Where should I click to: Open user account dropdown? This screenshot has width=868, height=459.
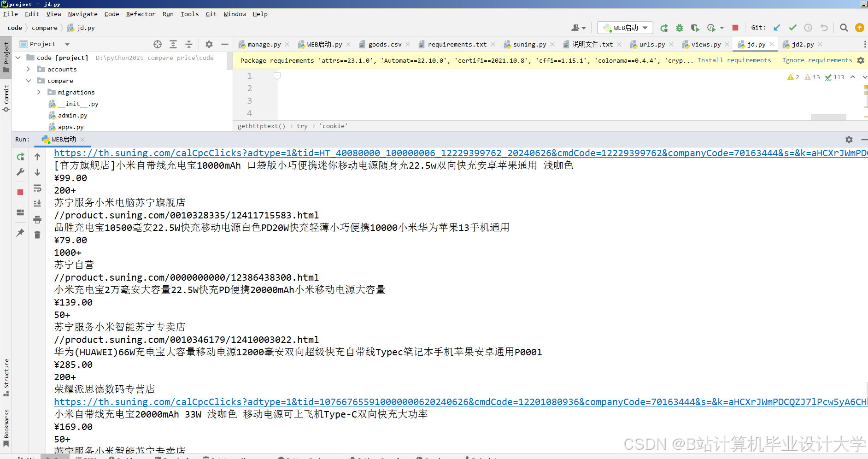click(x=579, y=28)
